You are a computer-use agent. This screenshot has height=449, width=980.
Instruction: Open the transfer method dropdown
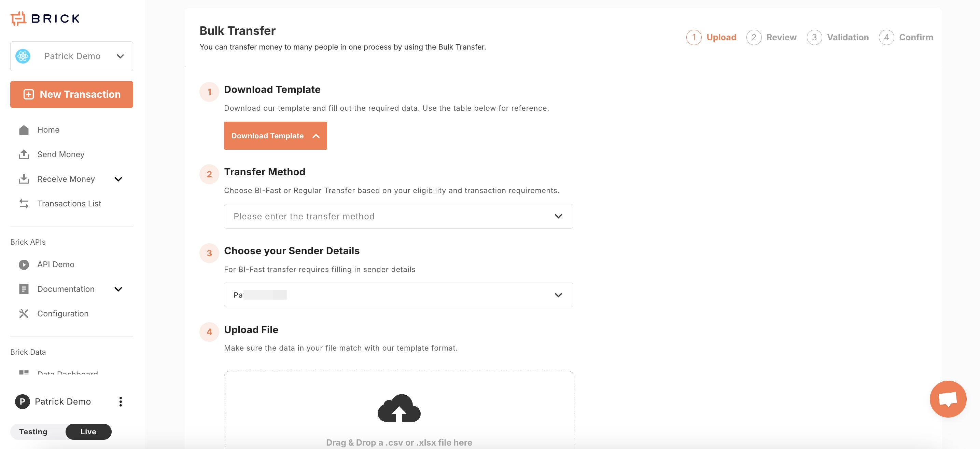click(x=398, y=216)
